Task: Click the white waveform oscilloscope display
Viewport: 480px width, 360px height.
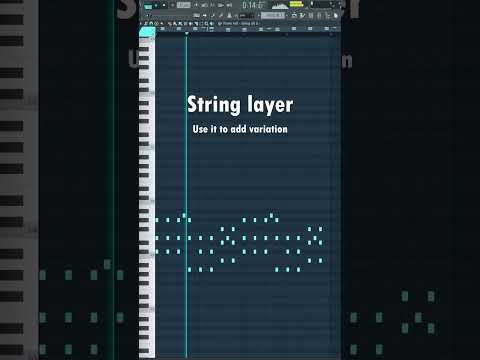Action: (280, 6)
